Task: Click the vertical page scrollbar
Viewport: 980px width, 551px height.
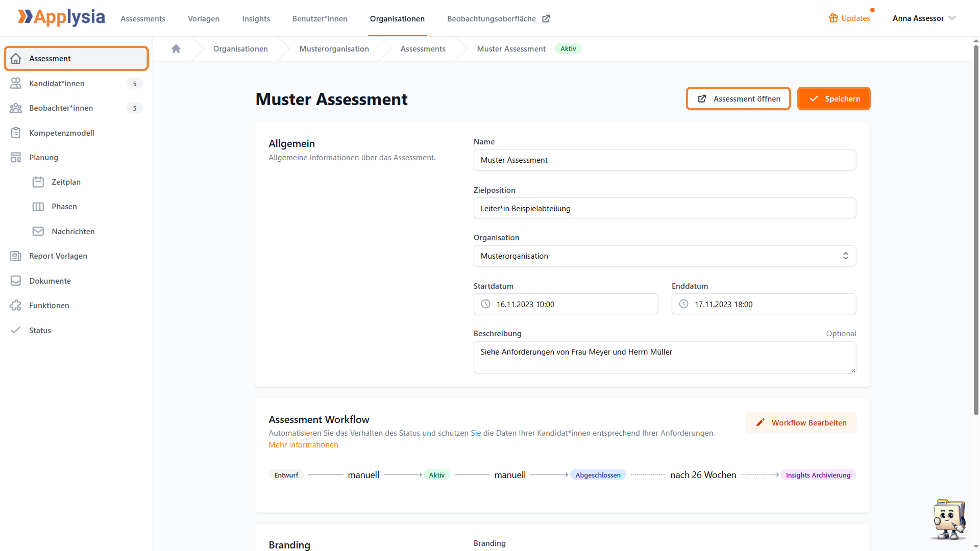Action: coord(976,230)
